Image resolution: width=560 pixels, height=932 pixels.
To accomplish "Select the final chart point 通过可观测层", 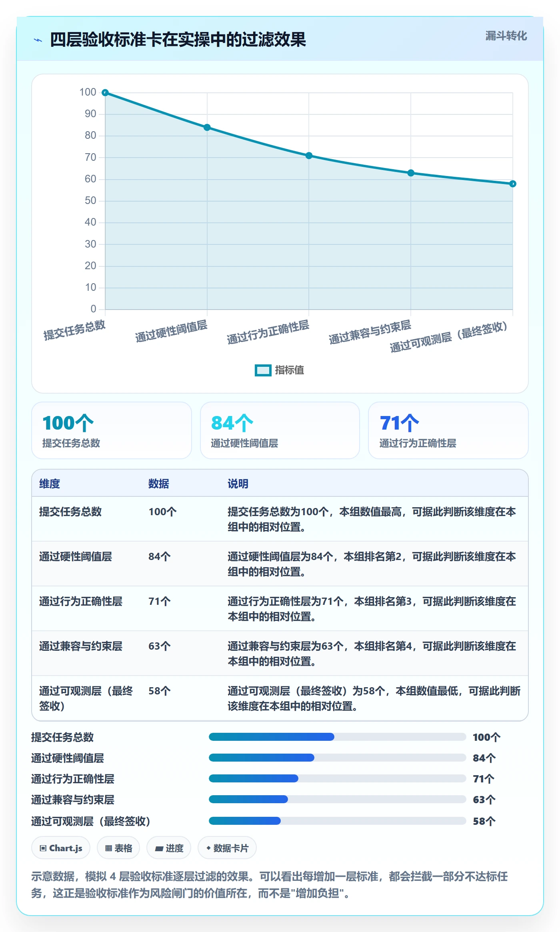I will (512, 184).
